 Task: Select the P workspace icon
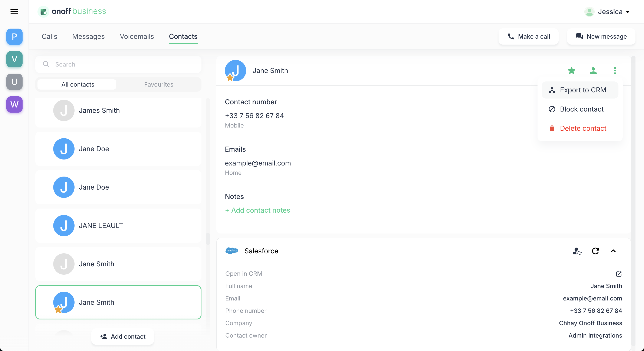pyautogui.click(x=14, y=37)
